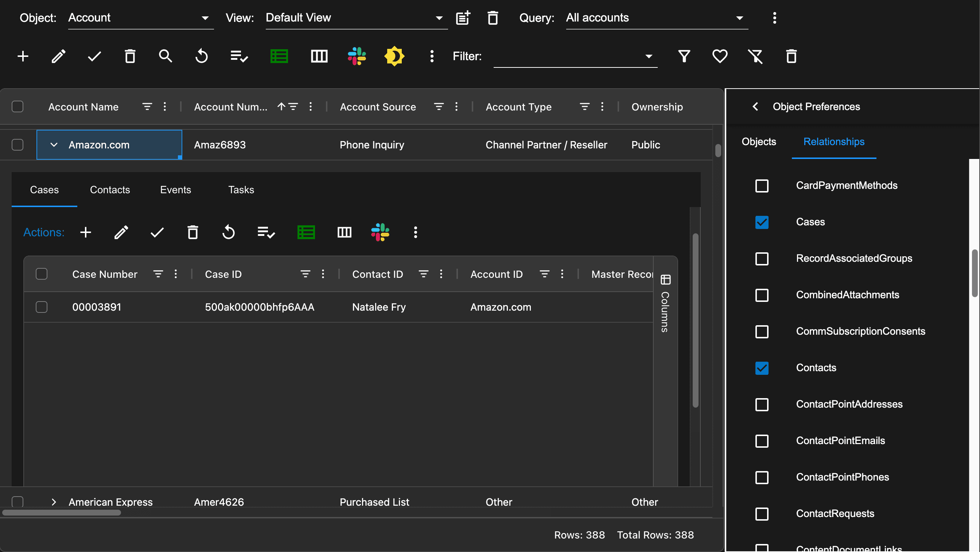Switch to the Contacts tab
980x552 pixels.
coord(110,190)
